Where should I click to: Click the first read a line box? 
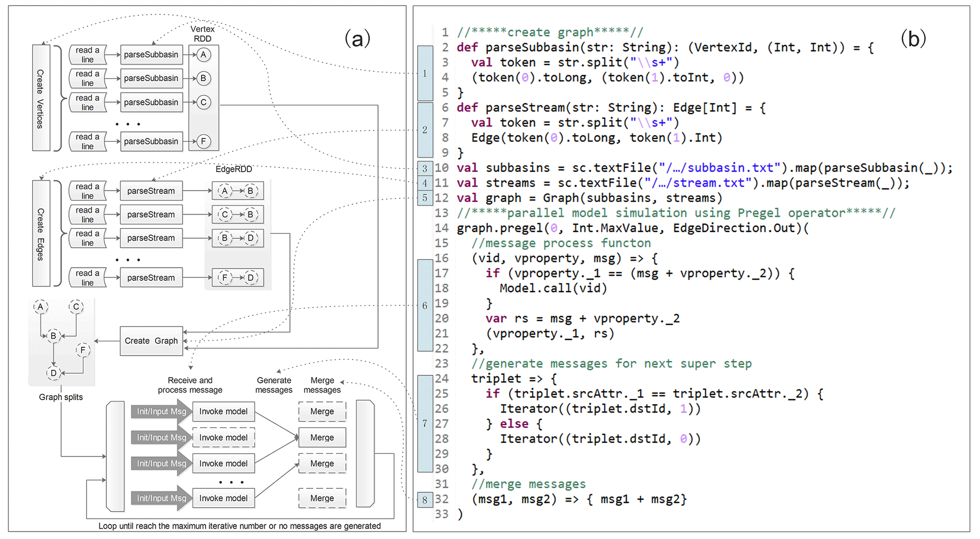pyautogui.click(x=87, y=55)
